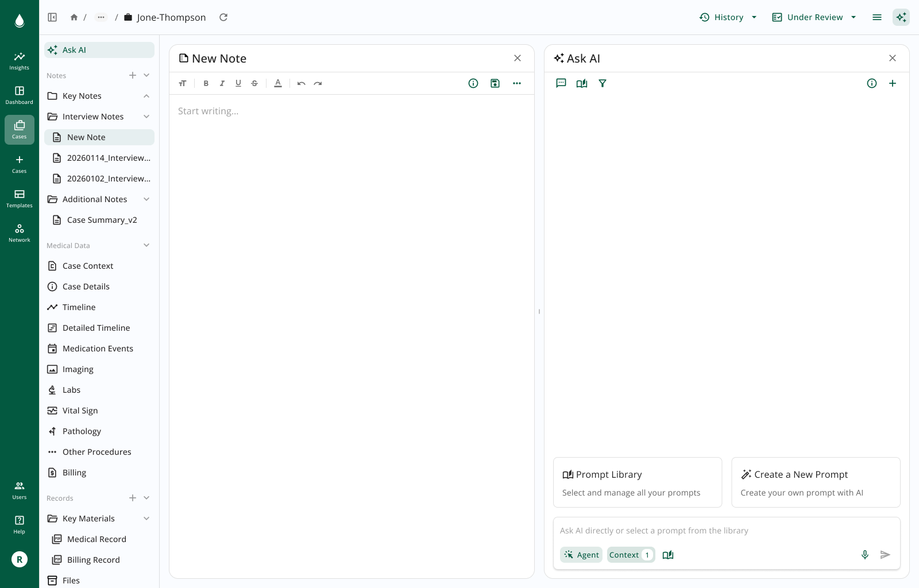The width and height of the screenshot is (919, 588).
Task: Toggle strikethrough formatting
Action: 254,83
